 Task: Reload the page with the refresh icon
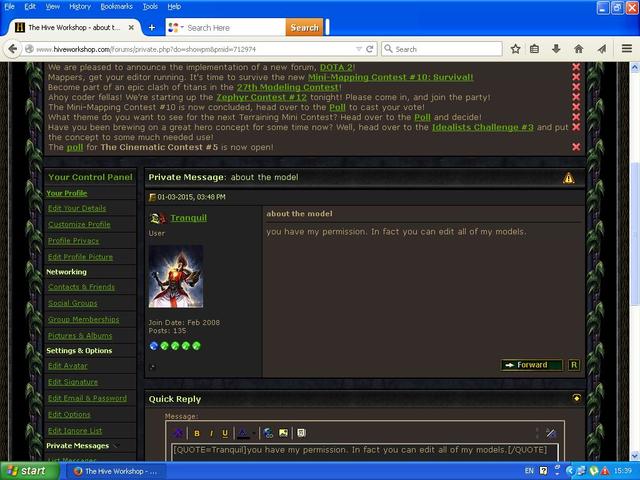pos(370,49)
